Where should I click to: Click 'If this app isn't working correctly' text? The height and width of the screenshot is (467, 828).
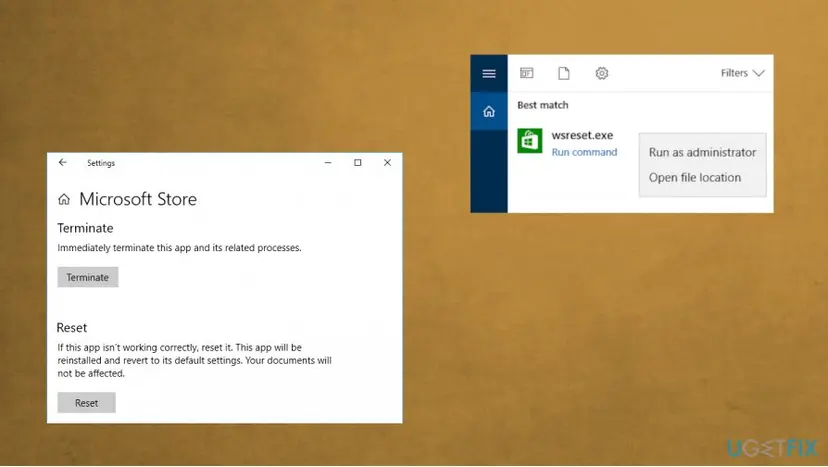[x=194, y=360]
